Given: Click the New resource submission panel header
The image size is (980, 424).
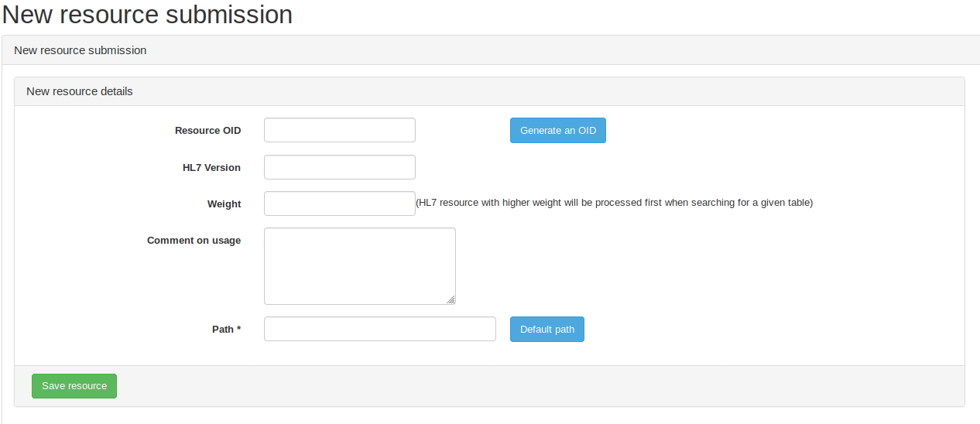Looking at the screenshot, I should point(81,50).
